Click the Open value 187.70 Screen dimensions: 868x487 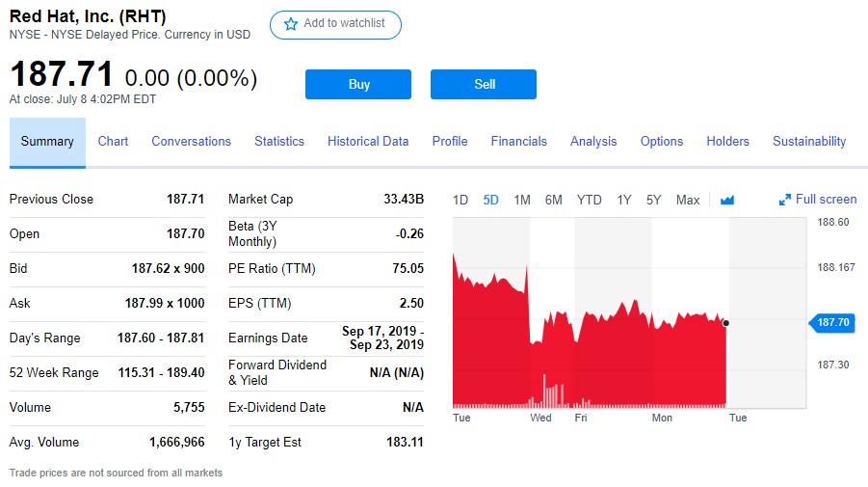point(185,233)
